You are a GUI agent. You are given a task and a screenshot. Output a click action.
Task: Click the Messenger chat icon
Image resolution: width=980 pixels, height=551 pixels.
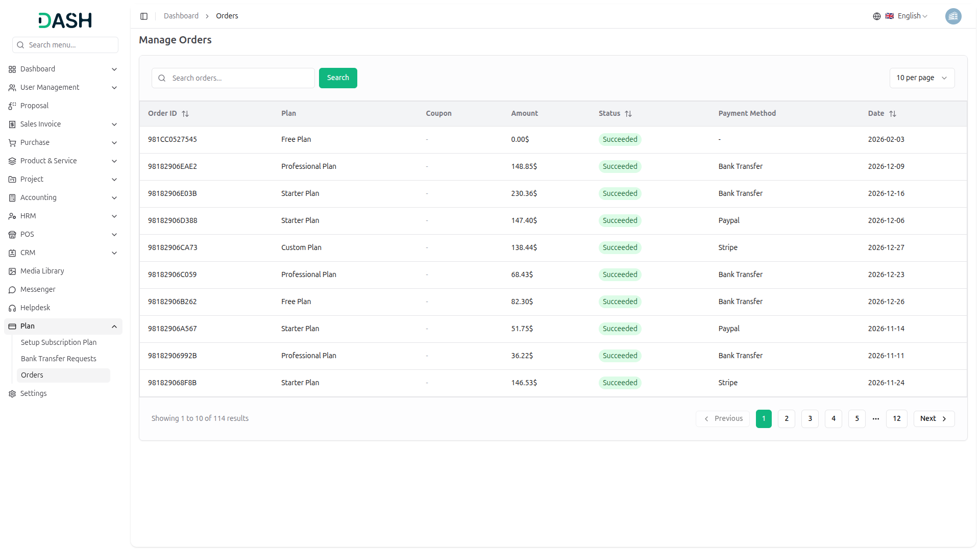(x=12, y=290)
